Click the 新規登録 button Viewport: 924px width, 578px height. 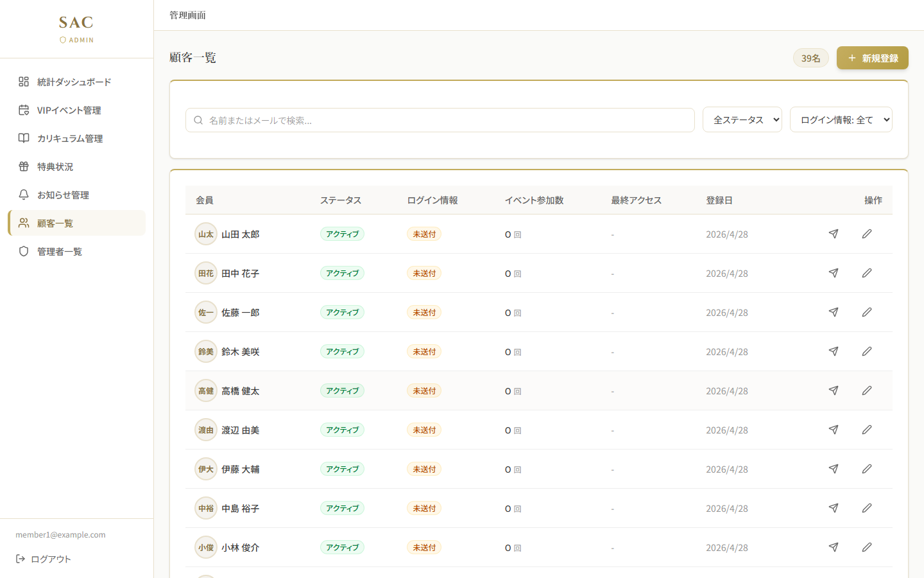(x=873, y=58)
